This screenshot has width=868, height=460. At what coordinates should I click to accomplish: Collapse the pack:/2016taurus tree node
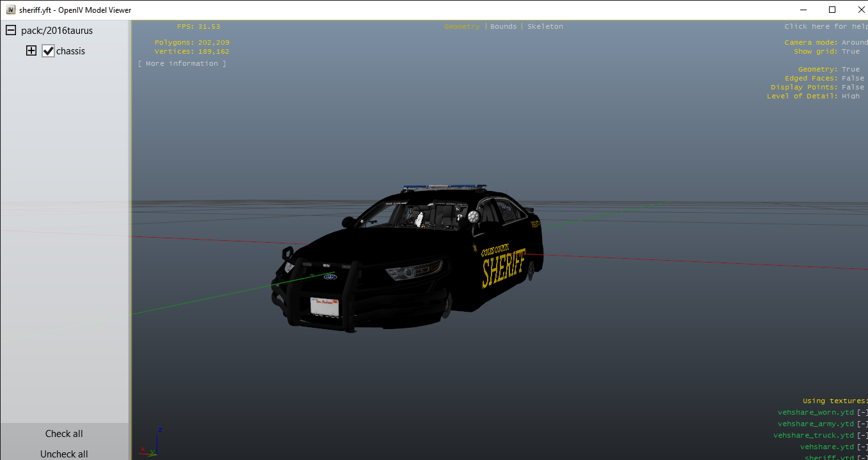(x=11, y=31)
